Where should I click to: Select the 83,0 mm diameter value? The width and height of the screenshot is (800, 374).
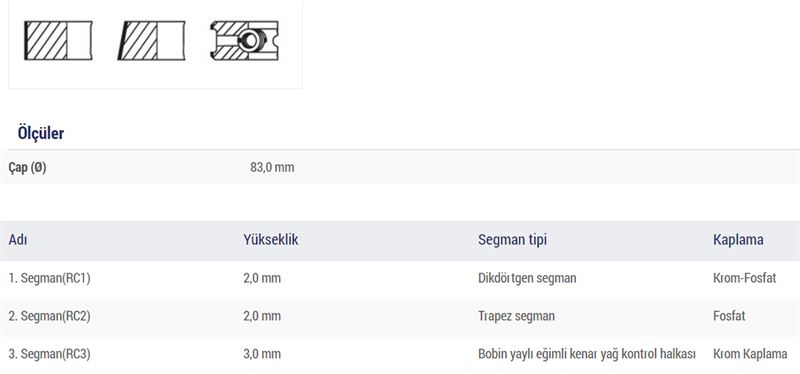tap(272, 167)
